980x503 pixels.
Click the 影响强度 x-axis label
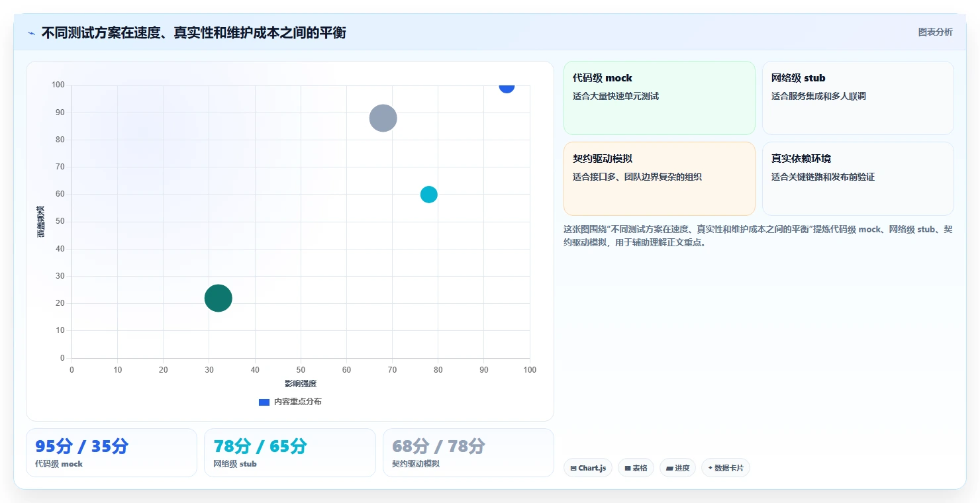pyautogui.click(x=301, y=384)
